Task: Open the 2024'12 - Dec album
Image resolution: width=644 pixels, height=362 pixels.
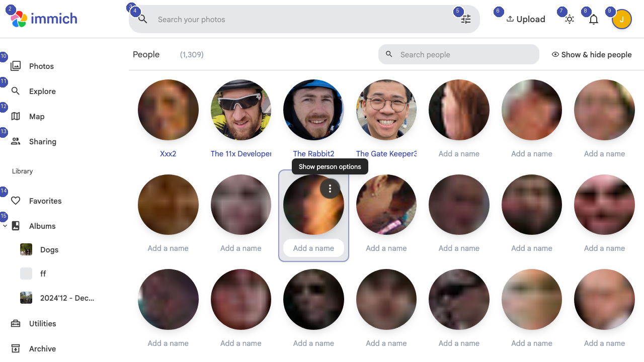Action: pyautogui.click(x=67, y=298)
